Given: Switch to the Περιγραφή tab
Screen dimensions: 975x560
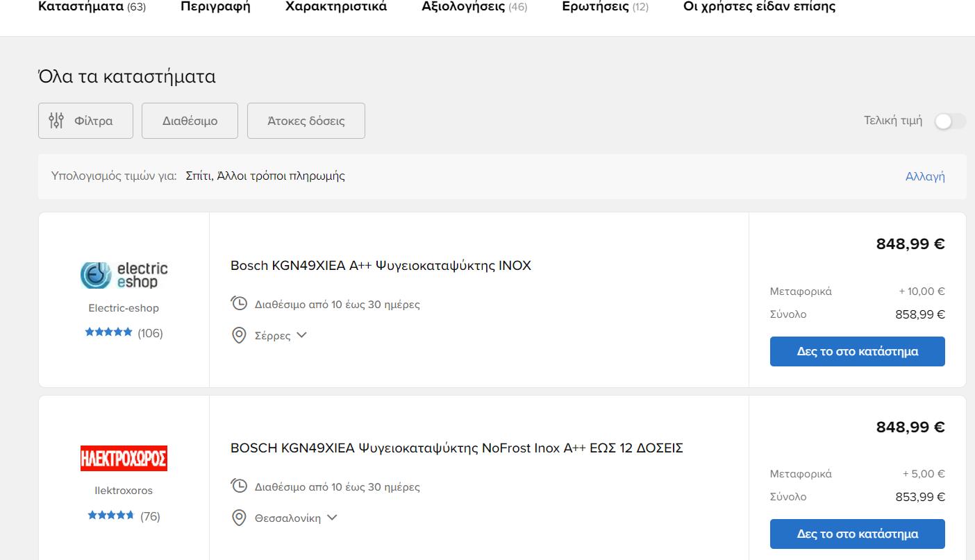Looking at the screenshot, I should point(215,7).
